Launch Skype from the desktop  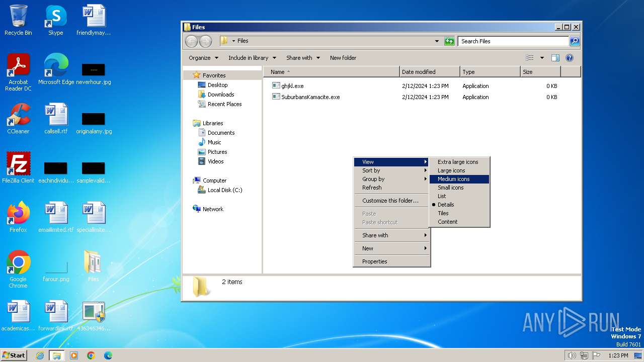pos(55,20)
